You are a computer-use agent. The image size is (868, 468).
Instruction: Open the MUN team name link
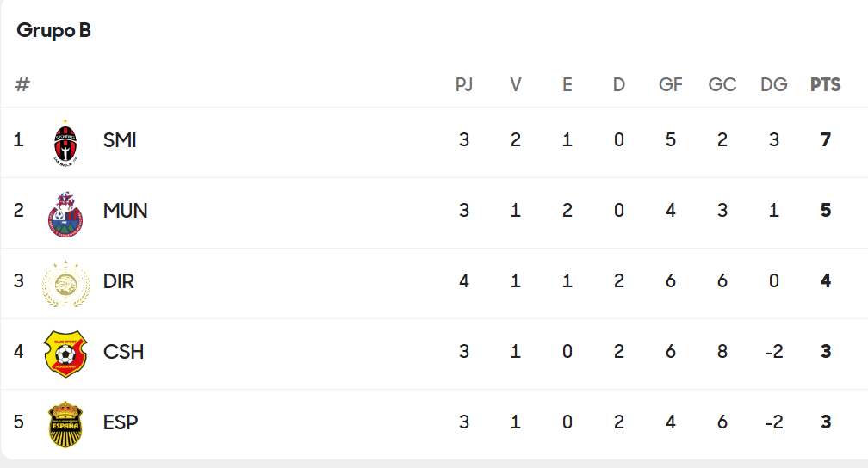[x=125, y=211]
